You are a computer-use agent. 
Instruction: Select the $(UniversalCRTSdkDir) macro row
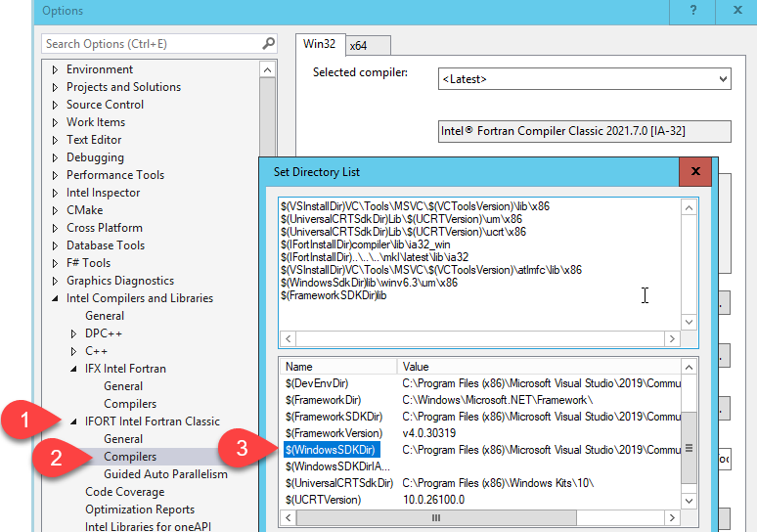click(x=481, y=483)
